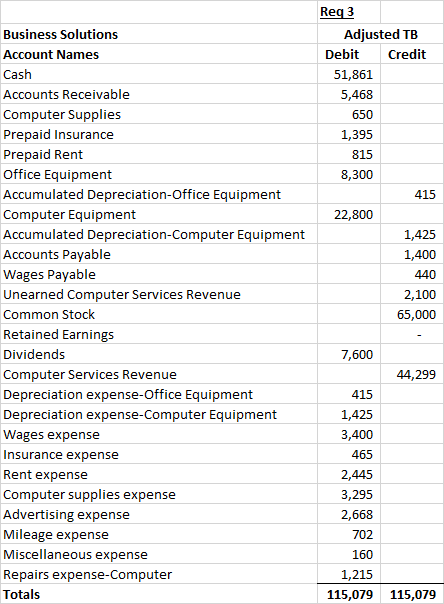Image resolution: width=444 pixels, height=604 pixels.
Task: Select Miscellaneous expense value 160
Action: (x=362, y=555)
